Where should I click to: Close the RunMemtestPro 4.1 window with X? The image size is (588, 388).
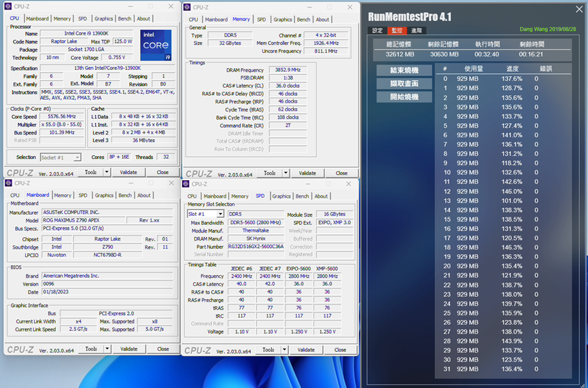(x=579, y=10)
